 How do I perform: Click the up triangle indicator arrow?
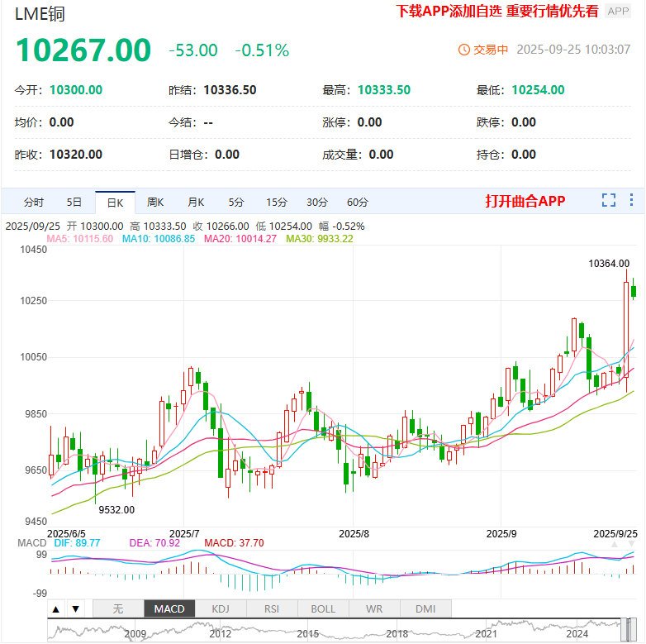(x=56, y=609)
